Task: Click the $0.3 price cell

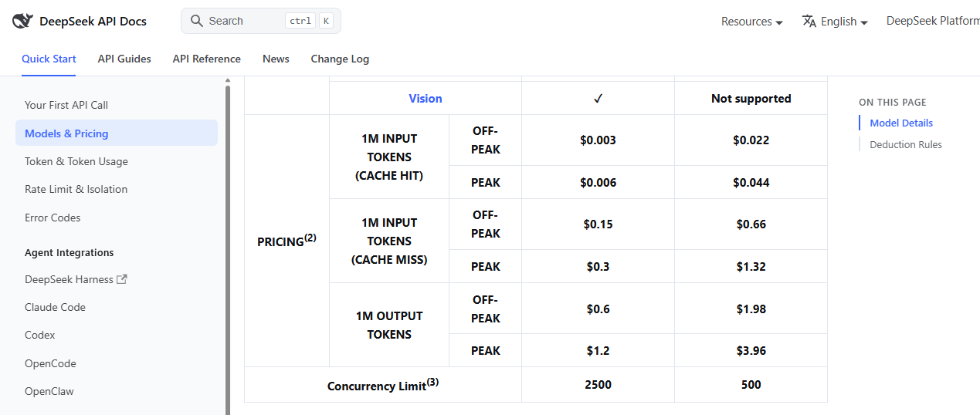Action: point(599,267)
